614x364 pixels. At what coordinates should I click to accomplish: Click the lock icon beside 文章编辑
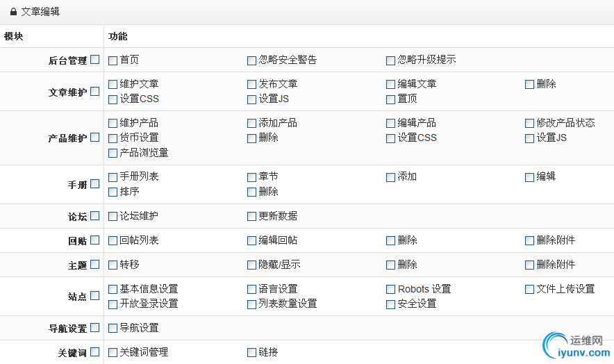point(13,12)
